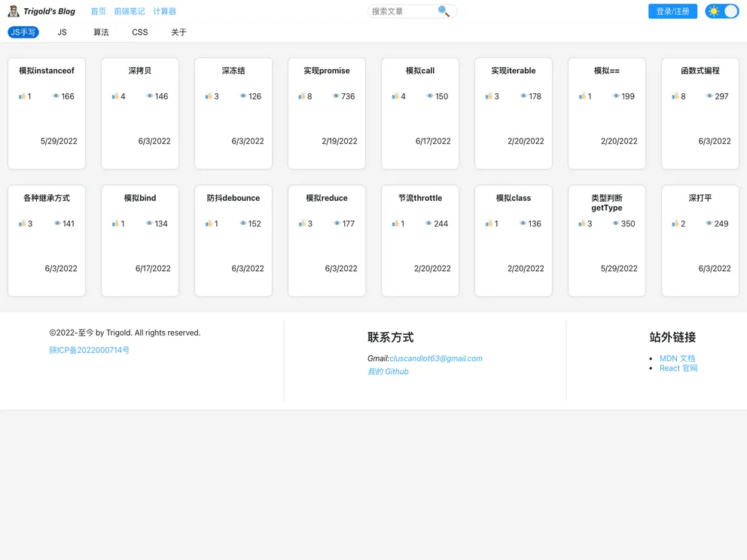
Task: Toggle the light/dark theme switch
Action: [x=721, y=11]
